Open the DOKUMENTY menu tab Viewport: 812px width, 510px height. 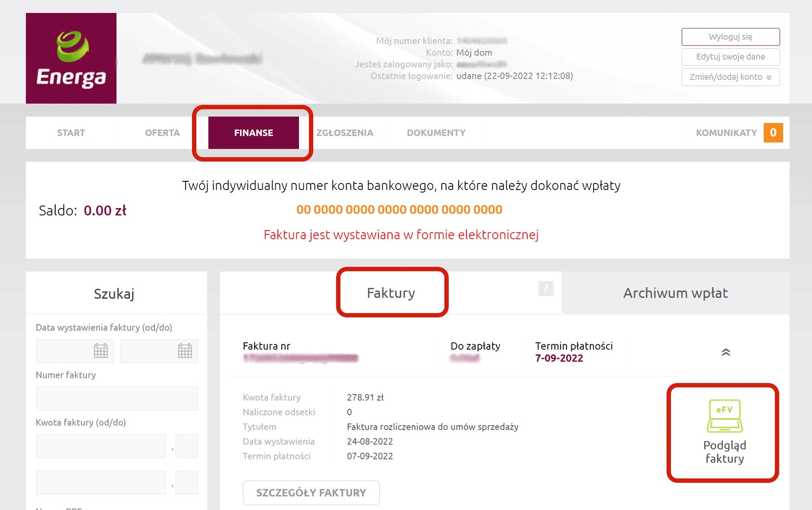pyautogui.click(x=436, y=133)
